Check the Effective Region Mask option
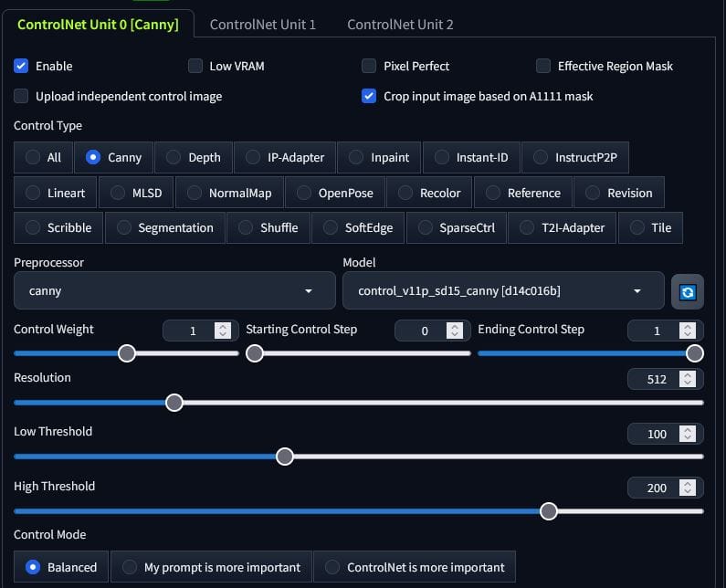Screen dimensions: 726x588 click(x=543, y=66)
